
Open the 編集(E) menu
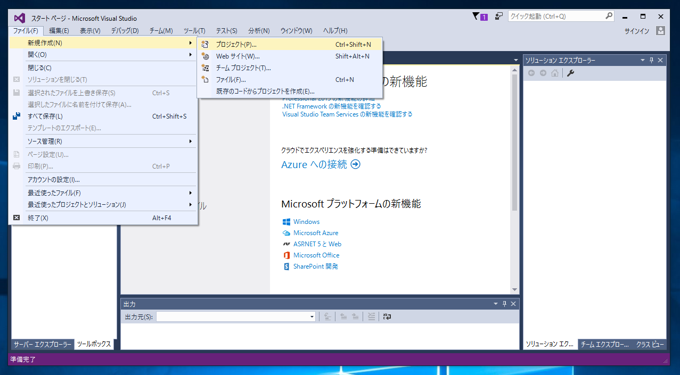coord(59,31)
